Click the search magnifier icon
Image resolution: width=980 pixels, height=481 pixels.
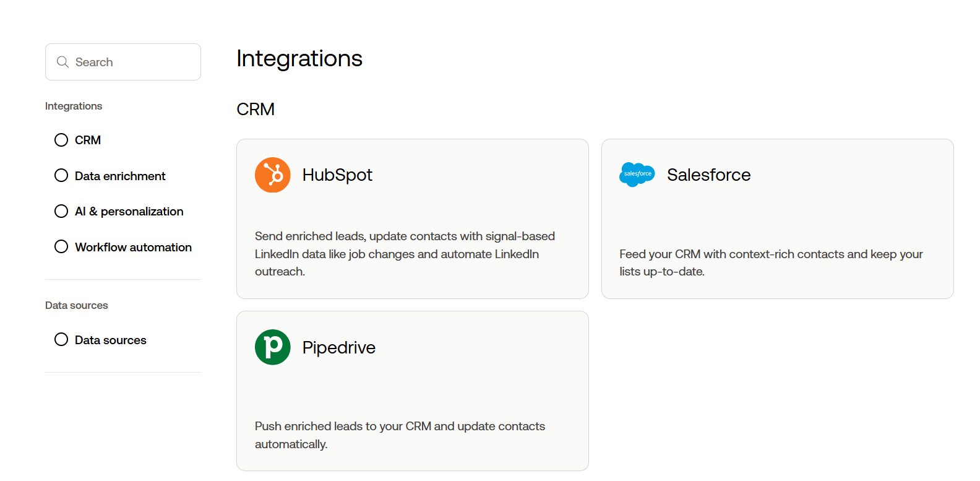[x=62, y=62]
